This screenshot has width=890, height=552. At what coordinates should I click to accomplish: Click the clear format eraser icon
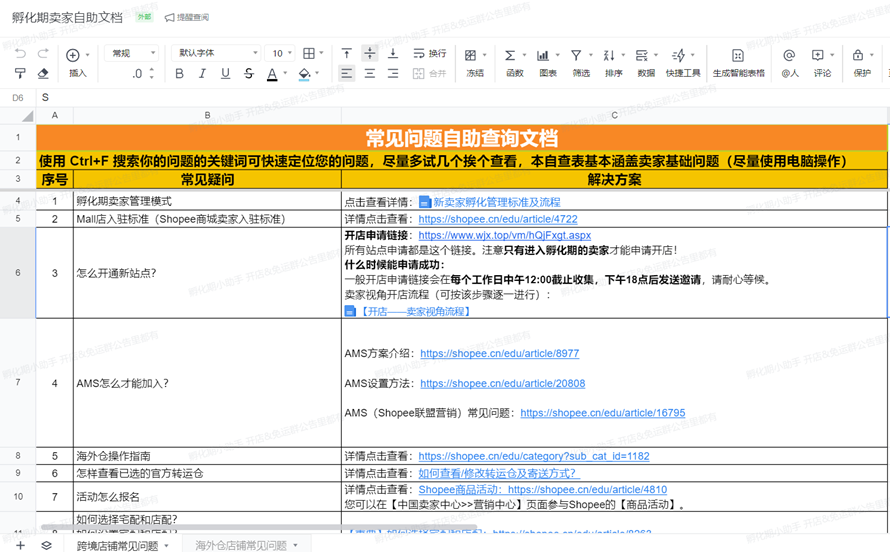43,73
